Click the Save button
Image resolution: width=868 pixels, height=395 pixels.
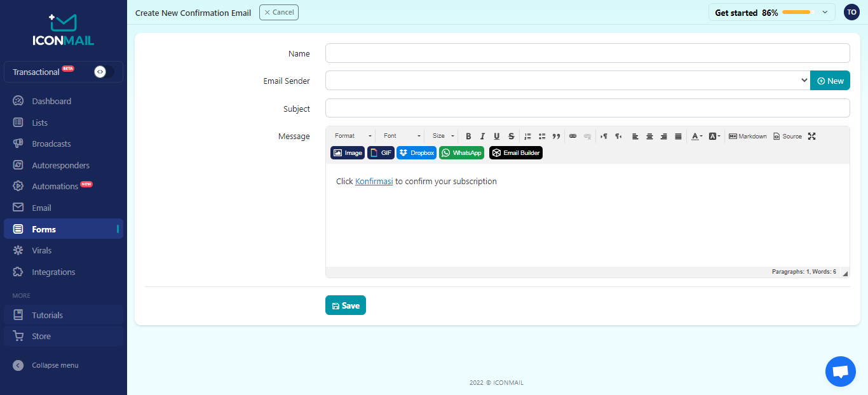pos(346,305)
